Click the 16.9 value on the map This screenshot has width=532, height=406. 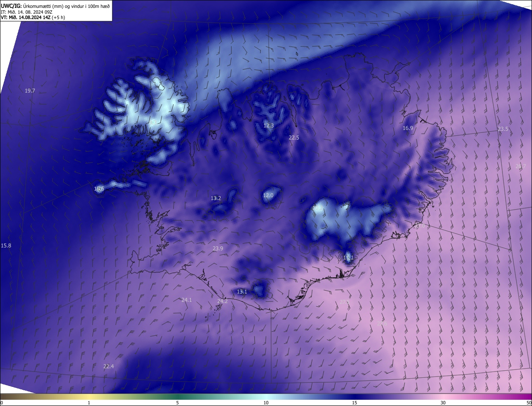click(x=408, y=128)
